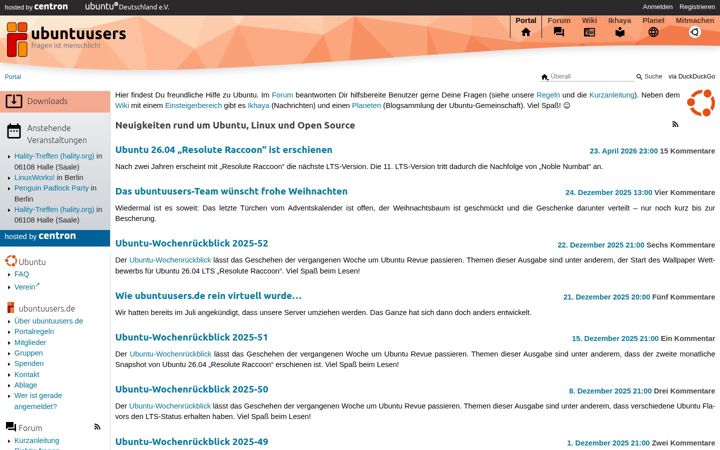Open the Portal home icon
Image resolution: width=720 pixels, height=450 pixels.
tap(526, 32)
